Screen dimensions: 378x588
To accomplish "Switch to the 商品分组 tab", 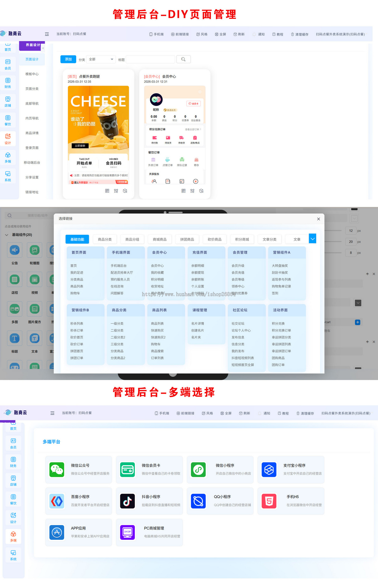I will (132, 240).
